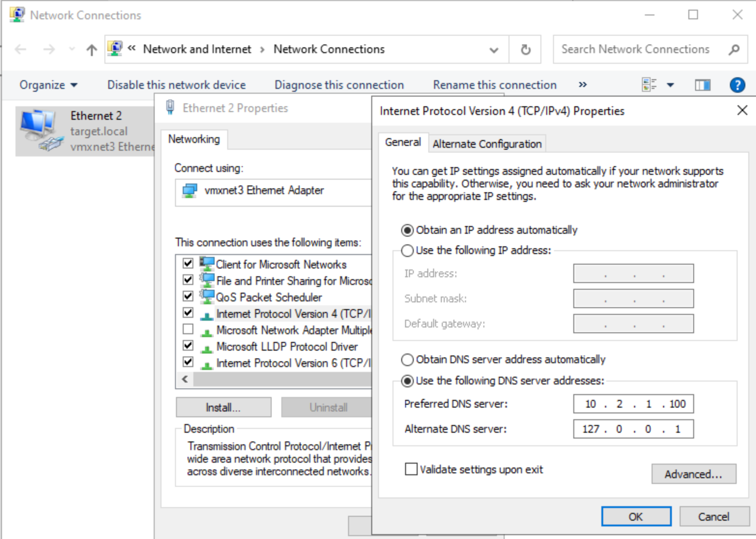756x539 pixels.
Task: Expand the address bar history dropdown
Action: [494, 49]
